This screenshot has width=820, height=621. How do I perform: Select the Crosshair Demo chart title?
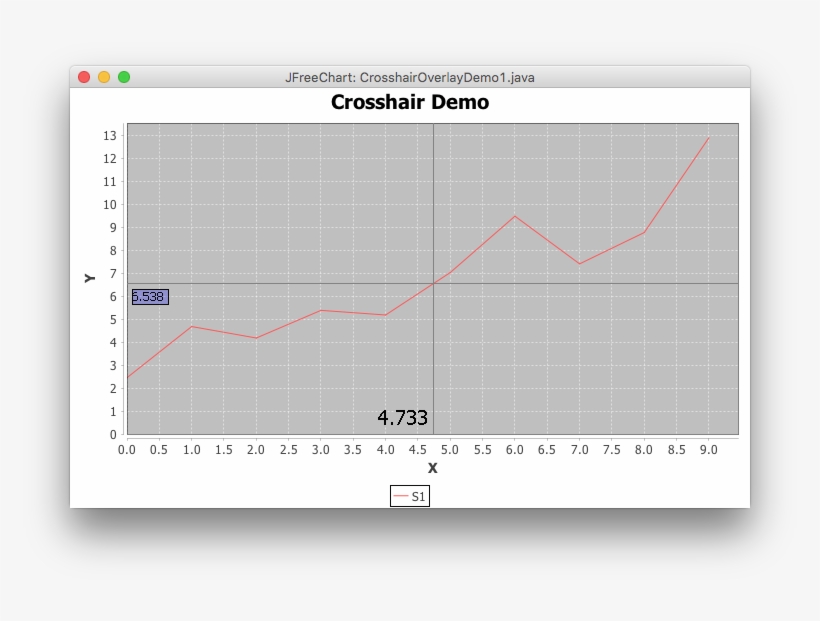pyautogui.click(x=408, y=102)
